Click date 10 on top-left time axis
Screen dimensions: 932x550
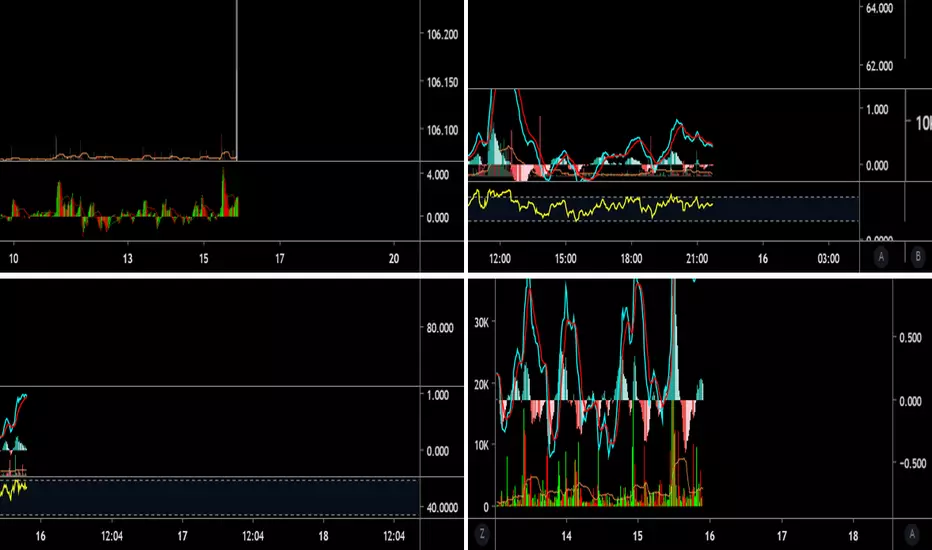pos(13,259)
